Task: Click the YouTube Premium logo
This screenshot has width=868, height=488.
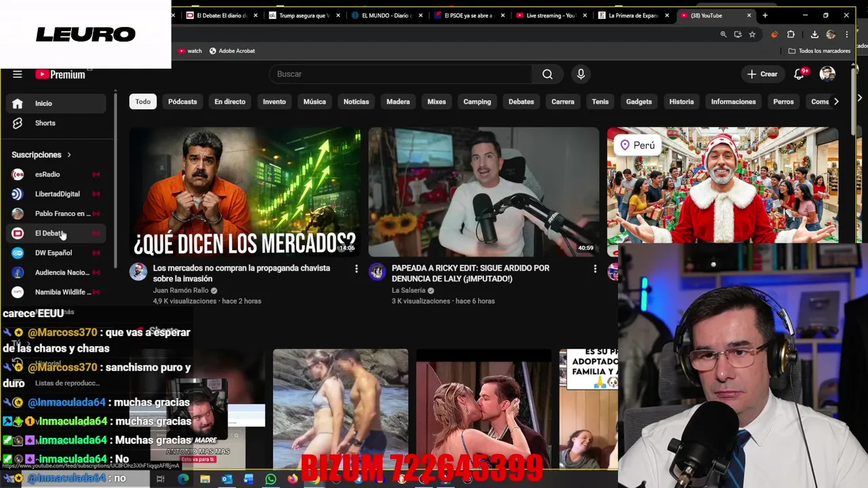Action: pyautogui.click(x=60, y=75)
